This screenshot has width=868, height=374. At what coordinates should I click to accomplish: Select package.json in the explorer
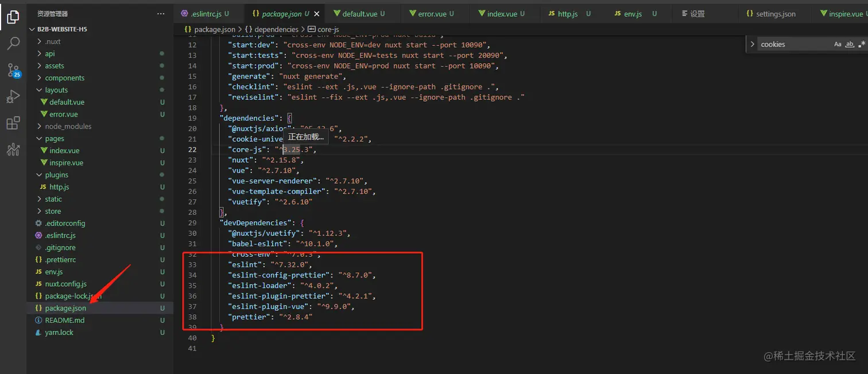click(x=65, y=308)
